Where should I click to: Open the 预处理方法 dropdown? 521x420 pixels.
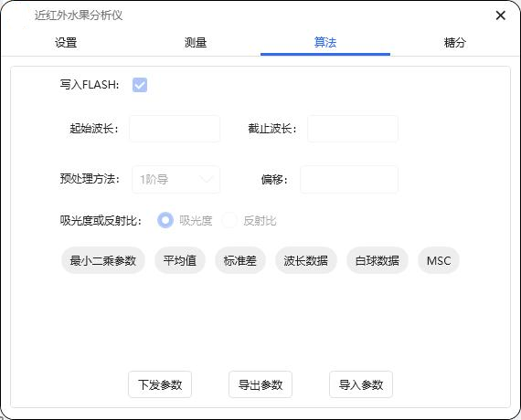coord(175,180)
